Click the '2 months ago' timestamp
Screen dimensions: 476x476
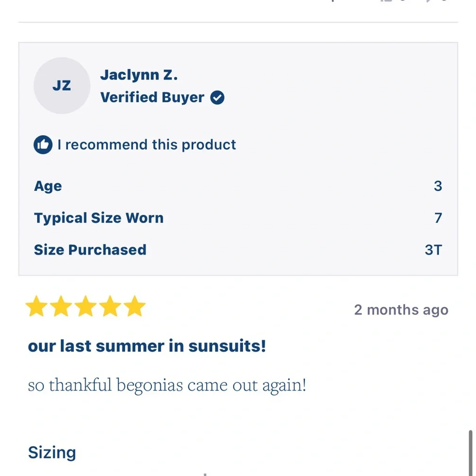coord(401,310)
